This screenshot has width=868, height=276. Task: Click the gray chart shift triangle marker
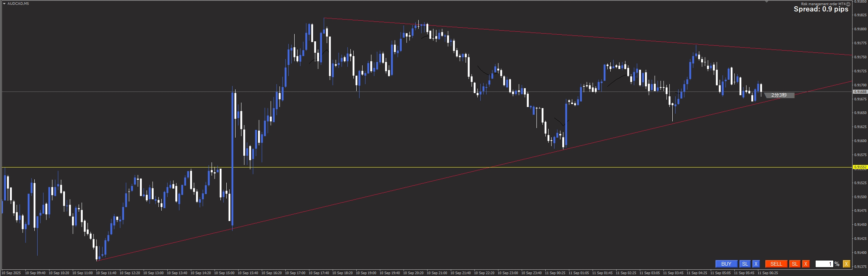pos(767,2)
